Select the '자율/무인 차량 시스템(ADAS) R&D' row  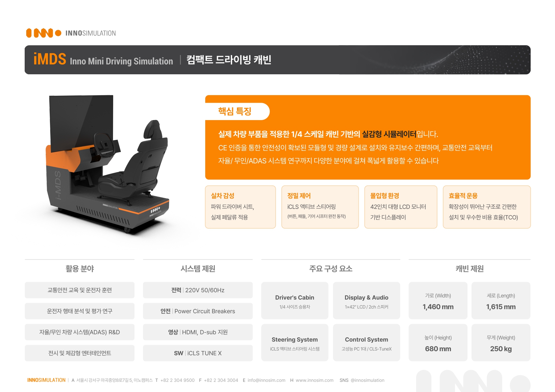click(80, 332)
